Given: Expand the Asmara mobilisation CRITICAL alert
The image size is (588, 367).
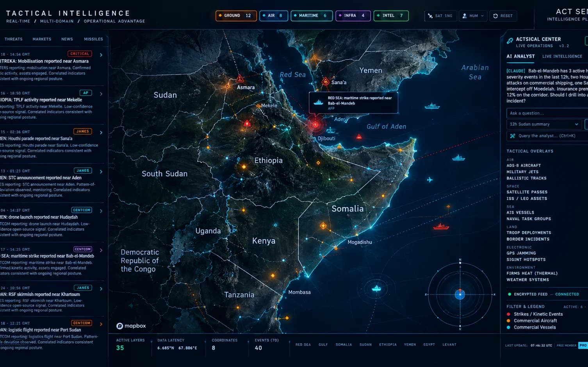Looking at the screenshot, I should tap(101, 55).
